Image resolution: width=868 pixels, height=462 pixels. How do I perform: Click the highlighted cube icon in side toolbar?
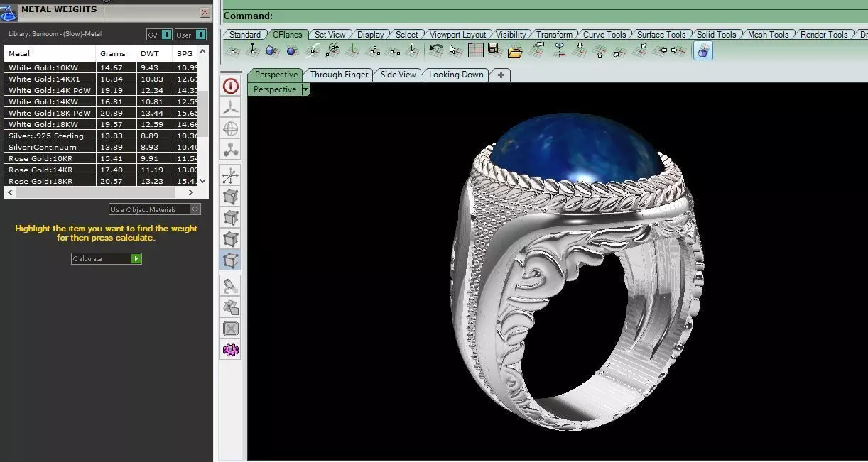coord(231,260)
